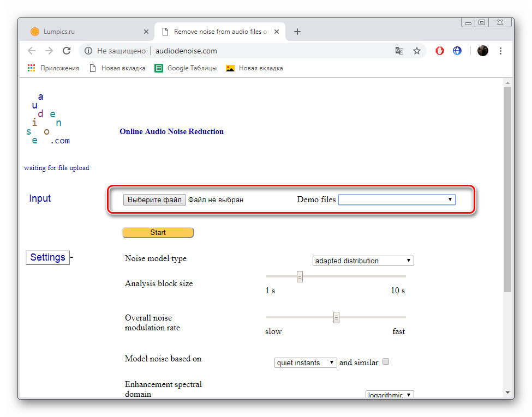Click the browser reload page icon

coord(67,51)
